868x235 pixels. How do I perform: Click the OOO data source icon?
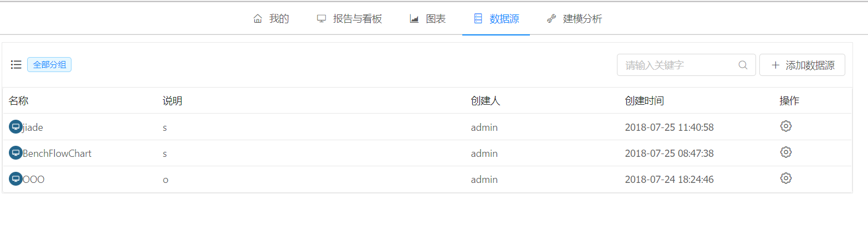point(16,179)
